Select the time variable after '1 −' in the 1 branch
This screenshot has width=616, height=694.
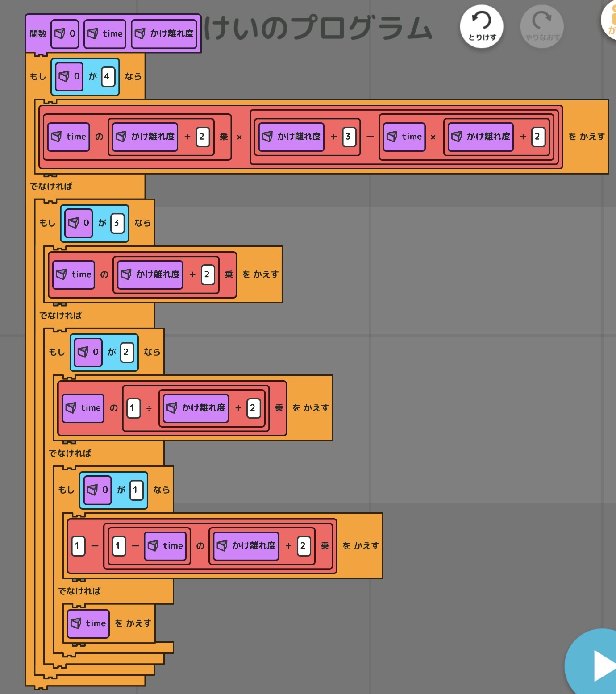pyautogui.click(x=165, y=546)
